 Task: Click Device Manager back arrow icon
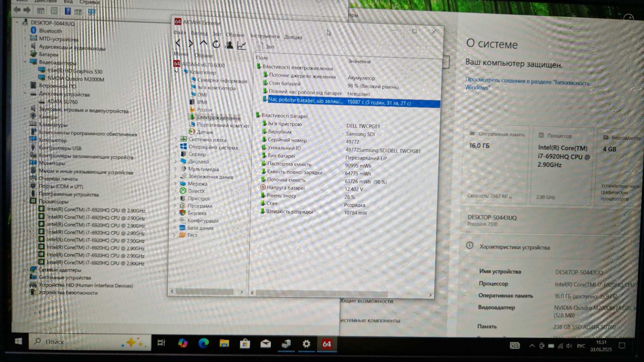[17, 10]
